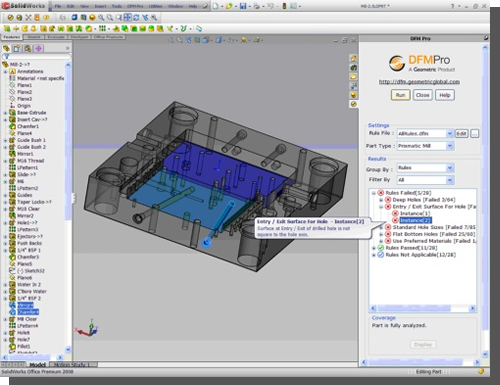Click the DFMPro logo icon
This screenshot has height=385, width=500.
click(397, 63)
